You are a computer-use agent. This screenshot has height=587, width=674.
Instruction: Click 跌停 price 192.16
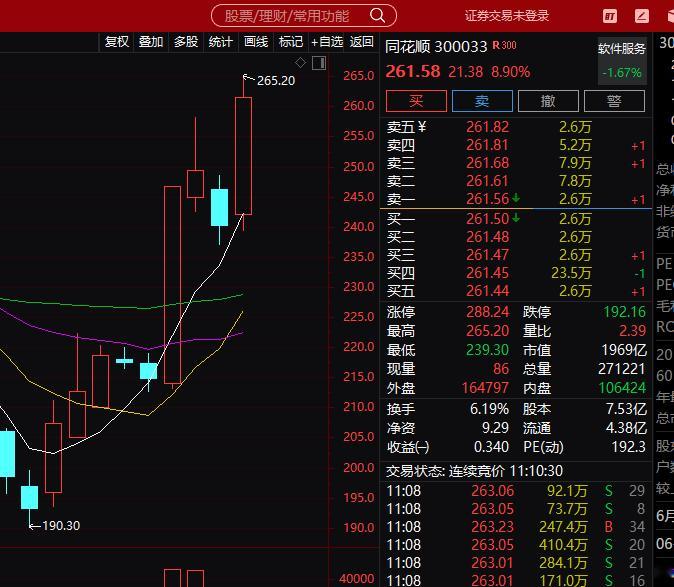pos(625,312)
